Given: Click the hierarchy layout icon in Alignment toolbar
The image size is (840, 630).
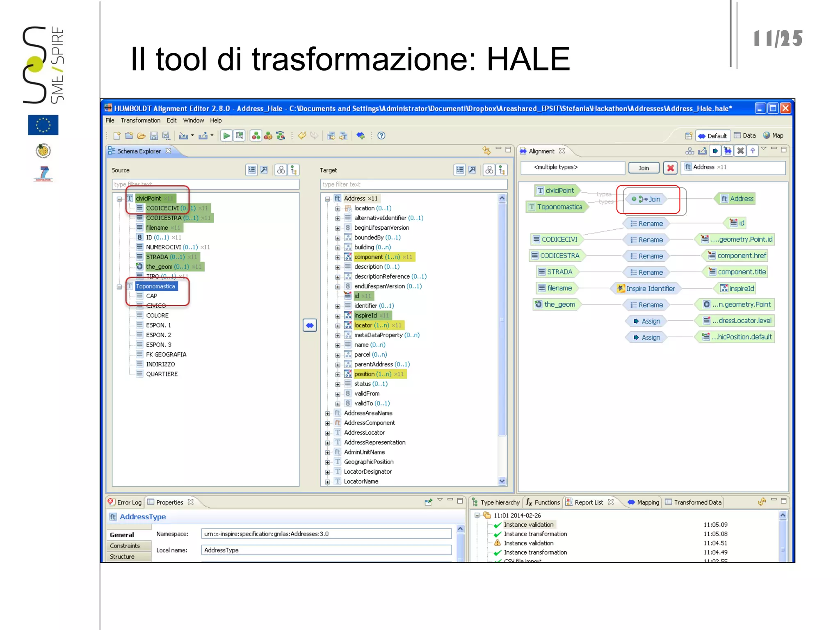Looking at the screenshot, I should click(x=690, y=151).
